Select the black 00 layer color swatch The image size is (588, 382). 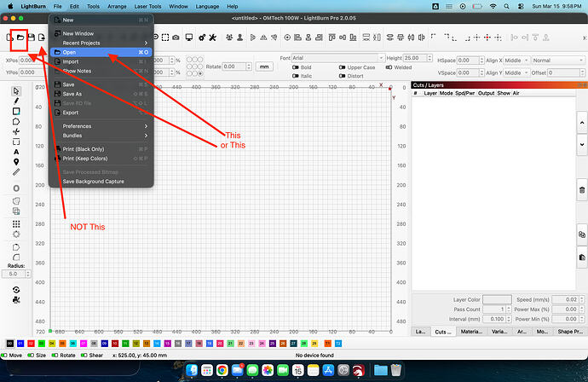[10, 344]
